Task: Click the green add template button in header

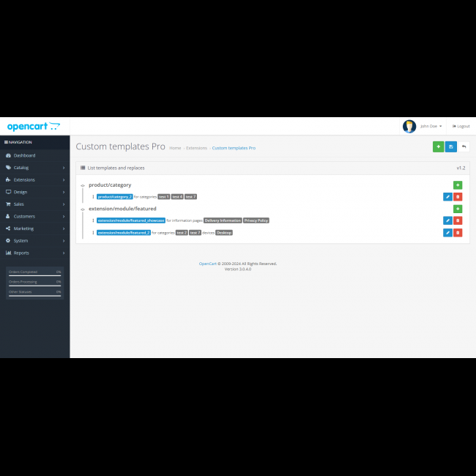Action: pos(438,147)
